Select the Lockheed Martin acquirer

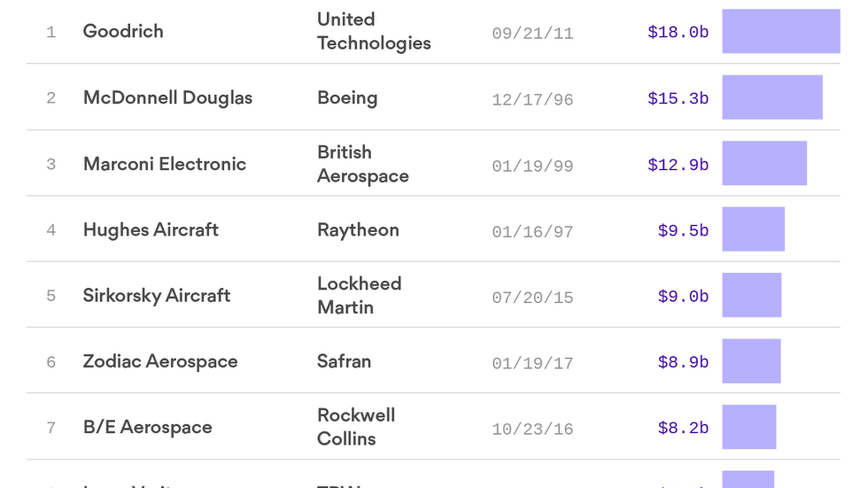359,296
